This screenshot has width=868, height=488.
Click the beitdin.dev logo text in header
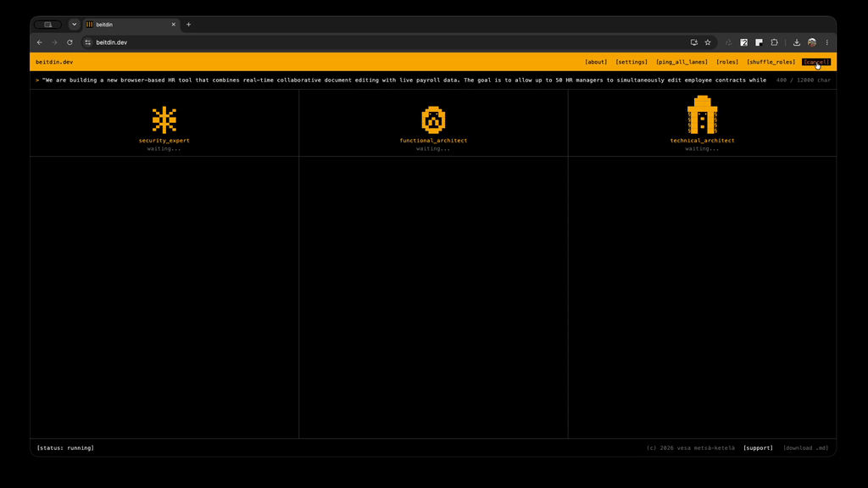tap(54, 62)
